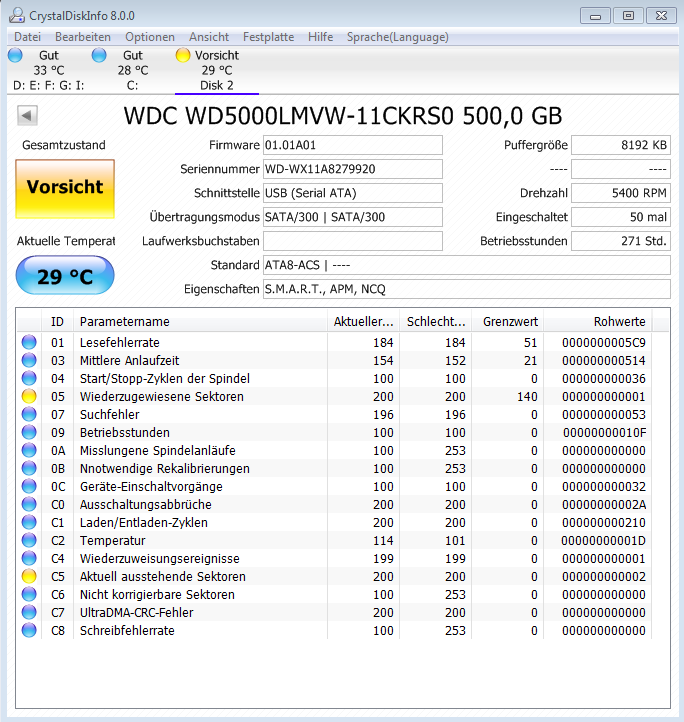Click the status icon of Suchfehler row
The height and width of the screenshot is (722, 684).
[29, 414]
